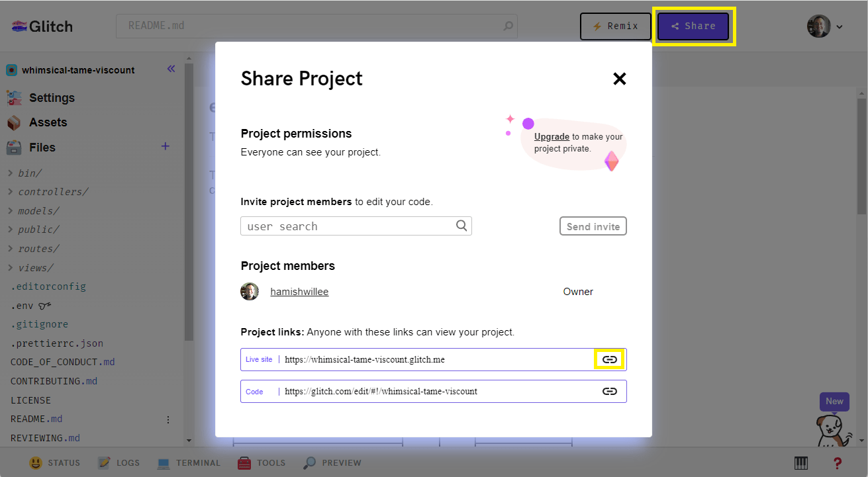Open the Logs panel

point(119,462)
